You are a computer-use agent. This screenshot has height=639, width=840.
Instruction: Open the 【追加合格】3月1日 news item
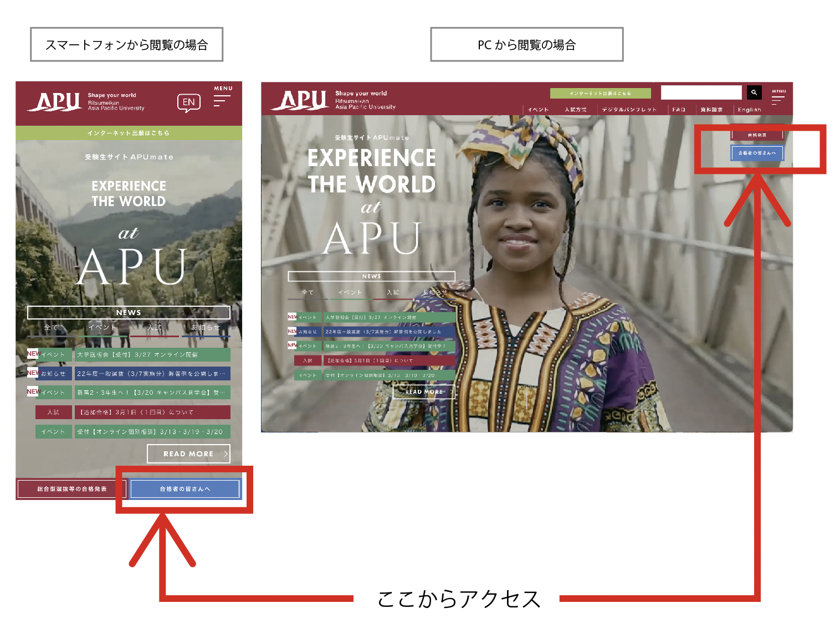pos(136,412)
